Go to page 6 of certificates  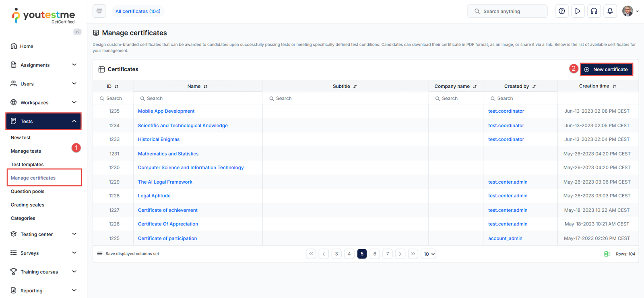374,254
